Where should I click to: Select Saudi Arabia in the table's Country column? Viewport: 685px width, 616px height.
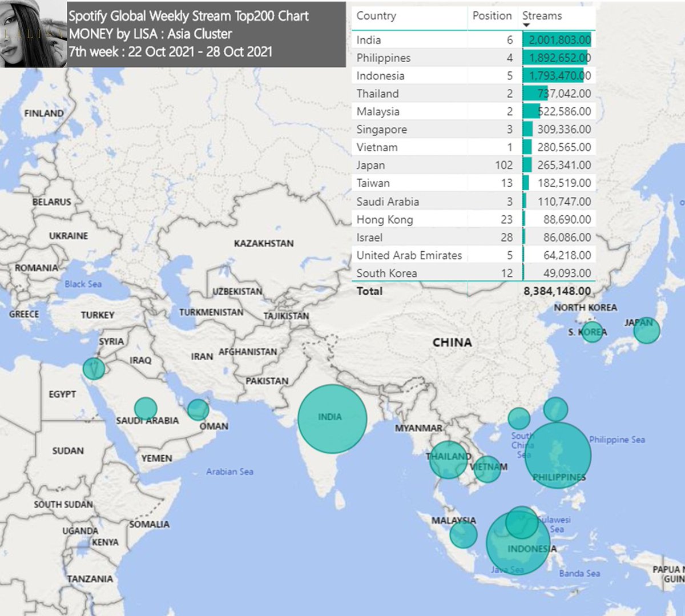tap(388, 202)
